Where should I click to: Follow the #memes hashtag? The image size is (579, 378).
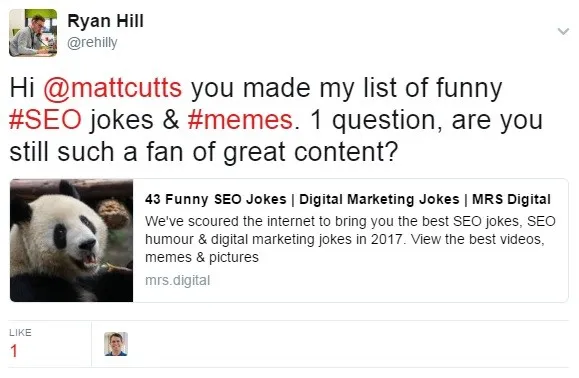(240, 120)
